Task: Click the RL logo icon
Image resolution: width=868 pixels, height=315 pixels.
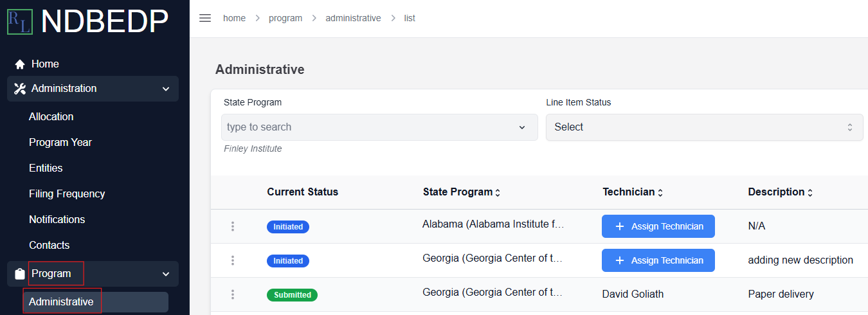Action: coord(19,21)
